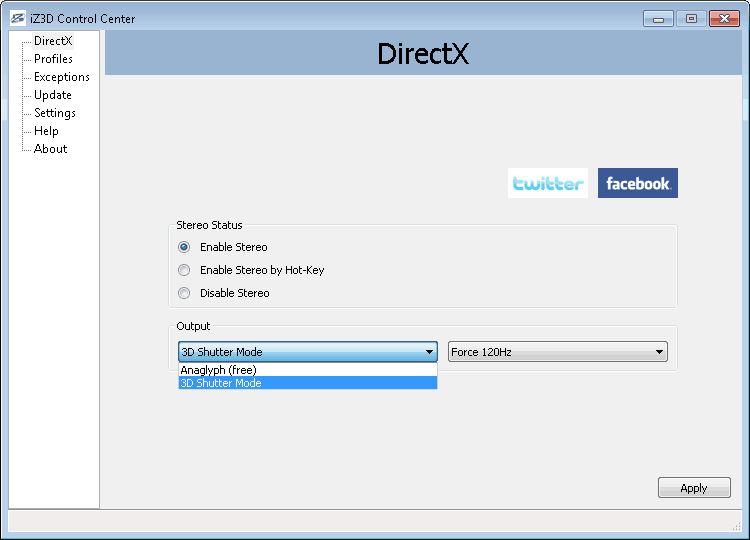Collapse the 3D Shutter Mode output combo box

click(x=308, y=352)
